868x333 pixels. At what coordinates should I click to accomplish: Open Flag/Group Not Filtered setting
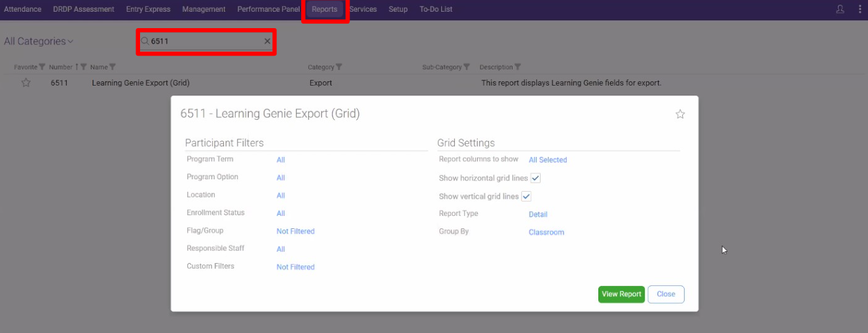pyautogui.click(x=295, y=231)
